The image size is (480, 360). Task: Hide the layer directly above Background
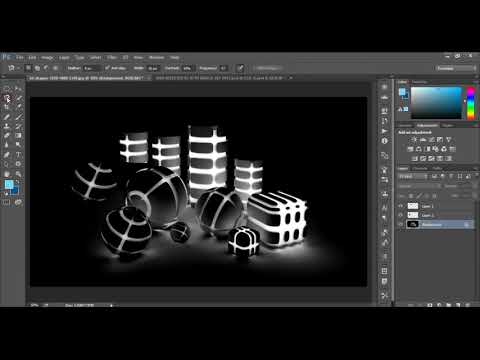pyautogui.click(x=401, y=215)
